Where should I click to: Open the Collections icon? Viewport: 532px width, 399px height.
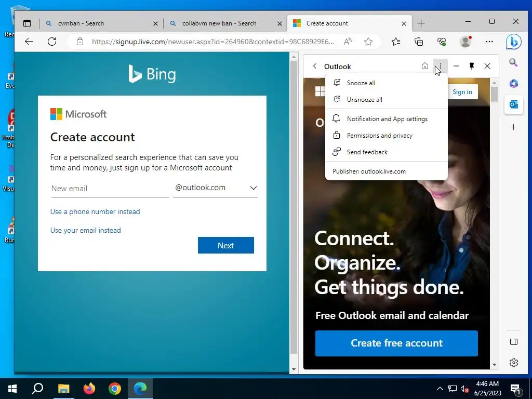click(419, 42)
